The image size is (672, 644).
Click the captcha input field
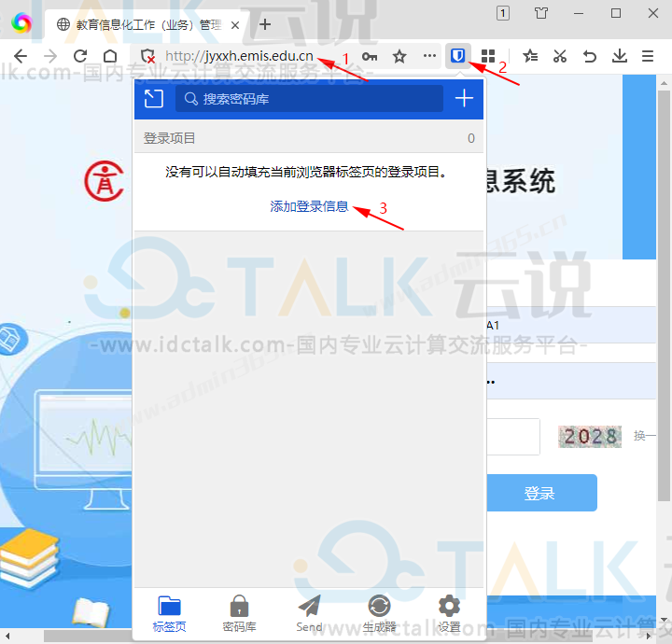click(x=513, y=437)
